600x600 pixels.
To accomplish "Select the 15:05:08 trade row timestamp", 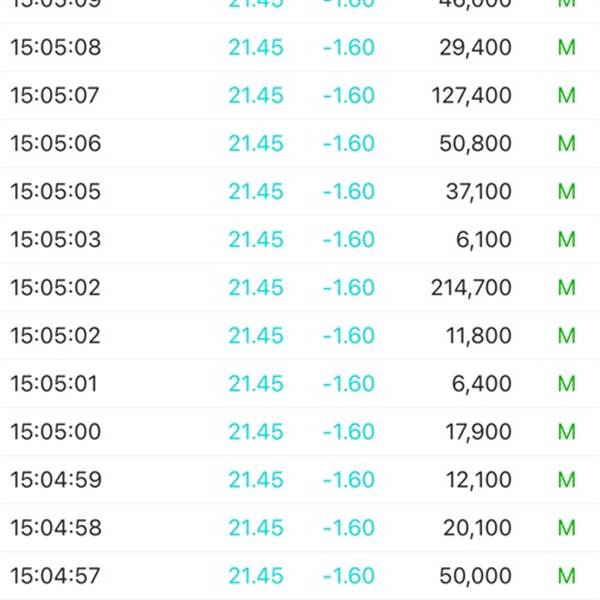I will (x=56, y=48).
